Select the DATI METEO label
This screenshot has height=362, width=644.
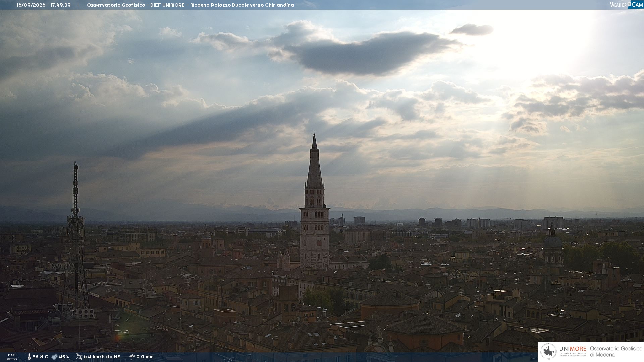[x=12, y=357]
